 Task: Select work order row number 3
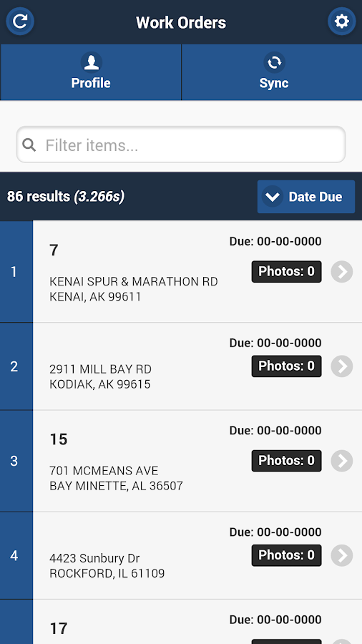pyautogui.click(x=181, y=461)
